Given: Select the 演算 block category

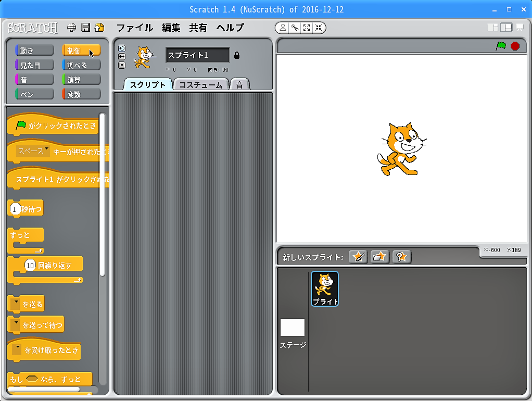Looking at the screenshot, I should point(81,80).
